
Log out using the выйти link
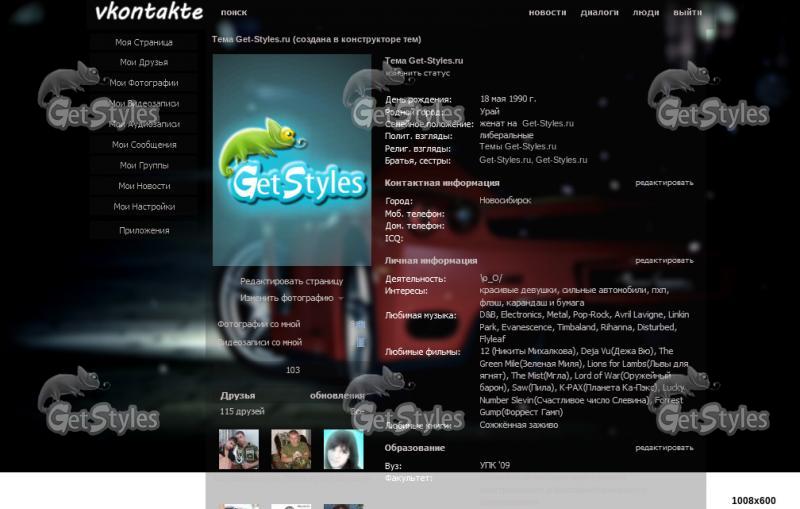coord(687,13)
